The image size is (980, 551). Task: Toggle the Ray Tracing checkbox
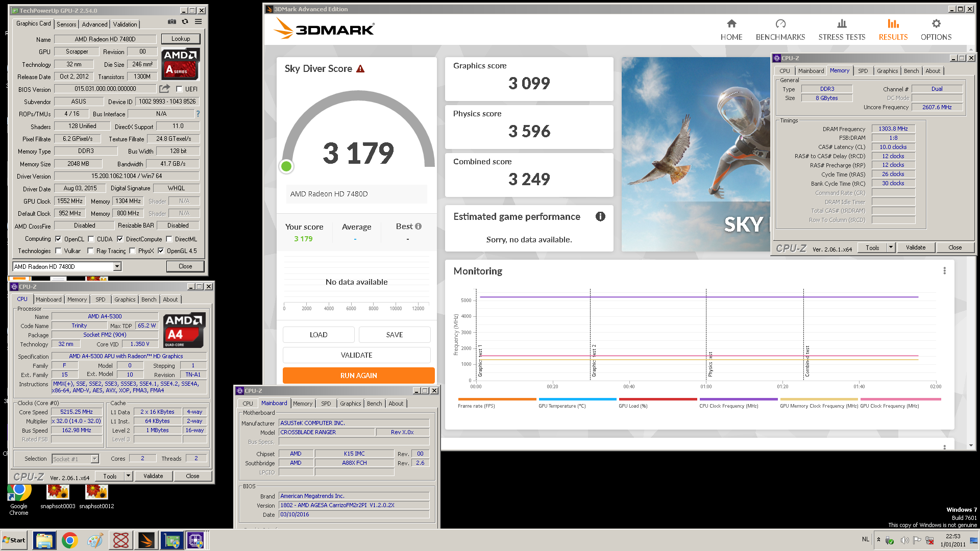tap(90, 251)
